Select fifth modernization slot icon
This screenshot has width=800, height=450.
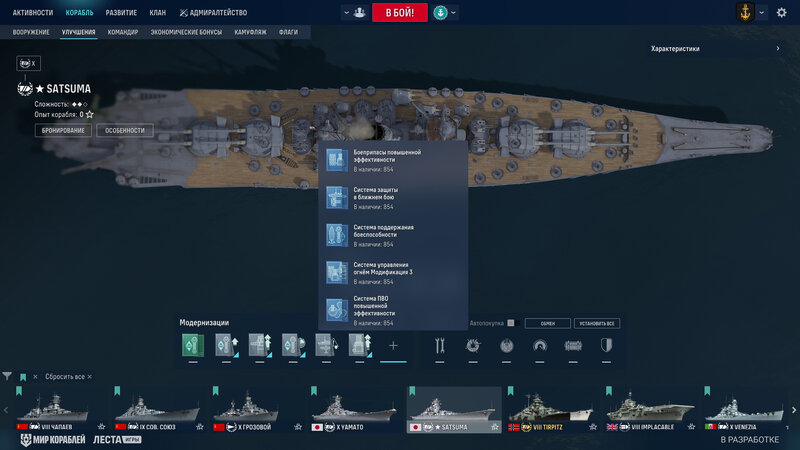pos(327,345)
